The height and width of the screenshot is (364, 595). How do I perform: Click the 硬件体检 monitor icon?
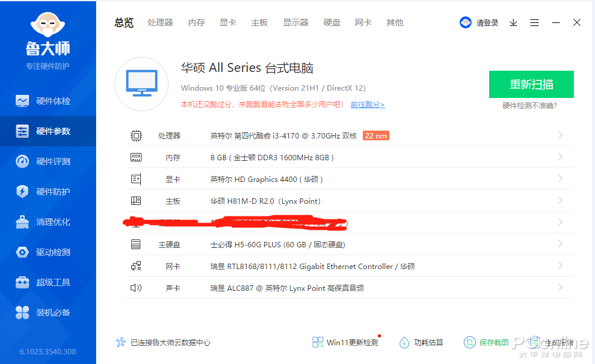tap(22, 101)
